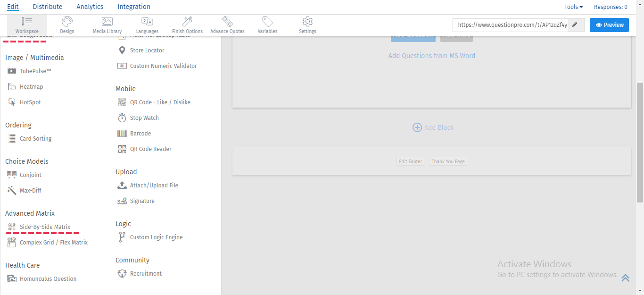Click the pencil icon beside survey URL
This screenshot has height=295, width=644.
(x=575, y=25)
